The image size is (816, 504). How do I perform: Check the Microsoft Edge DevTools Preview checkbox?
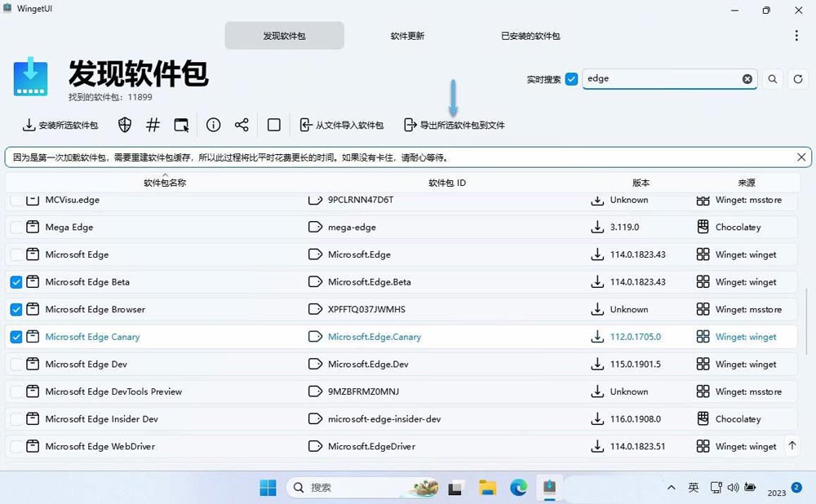tap(16, 391)
